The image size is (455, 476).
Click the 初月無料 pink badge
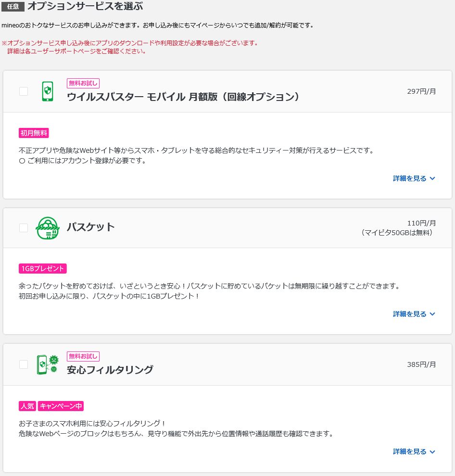coord(33,133)
